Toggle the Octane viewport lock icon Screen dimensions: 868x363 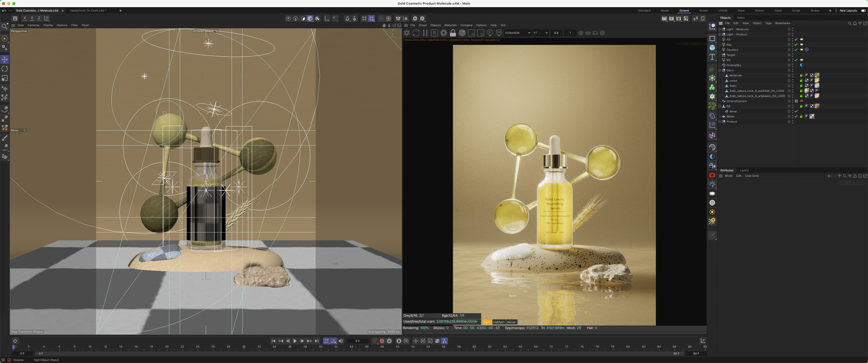tap(453, 33)
